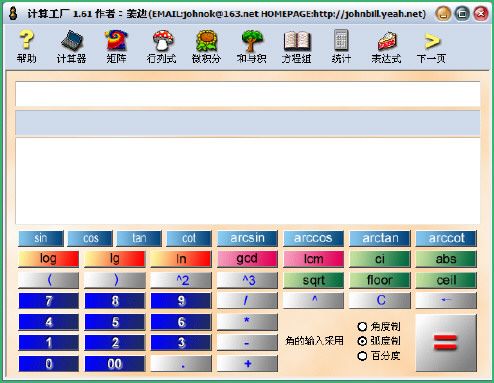Select the 弧度制 radian radio button
The image size is (494, 383).
(362, 341)
